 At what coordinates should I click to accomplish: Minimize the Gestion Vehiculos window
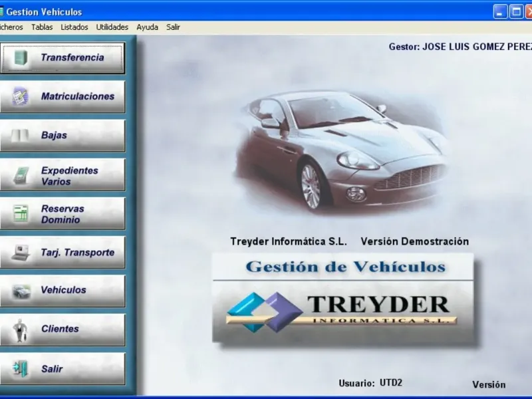[500, 12]
